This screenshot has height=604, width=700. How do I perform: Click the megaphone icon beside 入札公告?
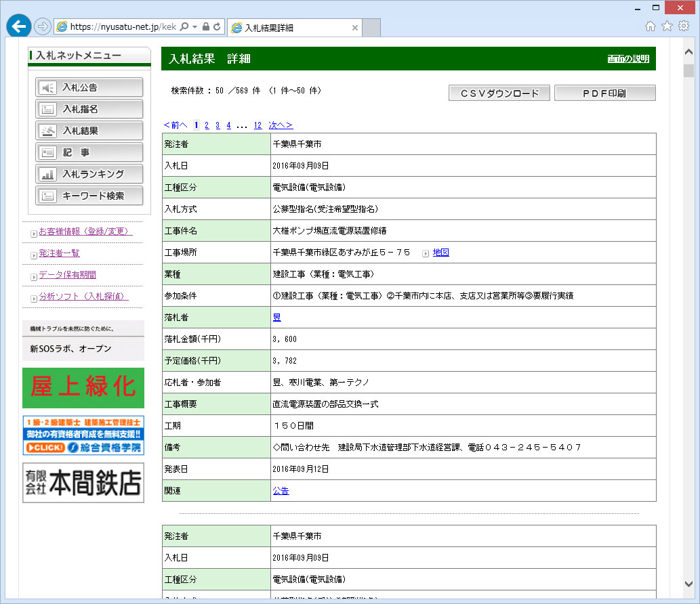pos(47,87)
